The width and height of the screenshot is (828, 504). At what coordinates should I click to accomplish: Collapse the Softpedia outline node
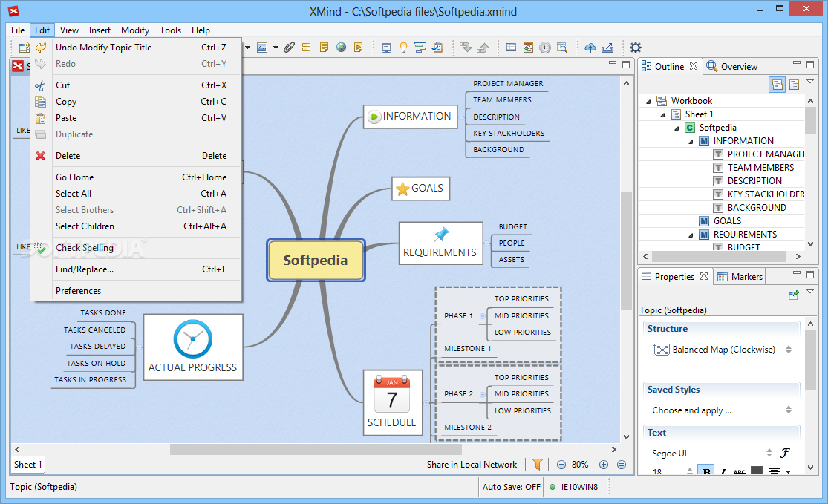coord(677,128)
